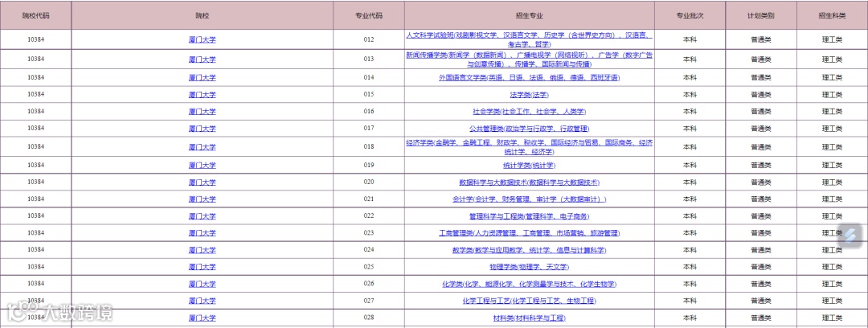Open the 新闻传播学类 major link
Screen dimensions: 868x328
click(x=529, y=59)
